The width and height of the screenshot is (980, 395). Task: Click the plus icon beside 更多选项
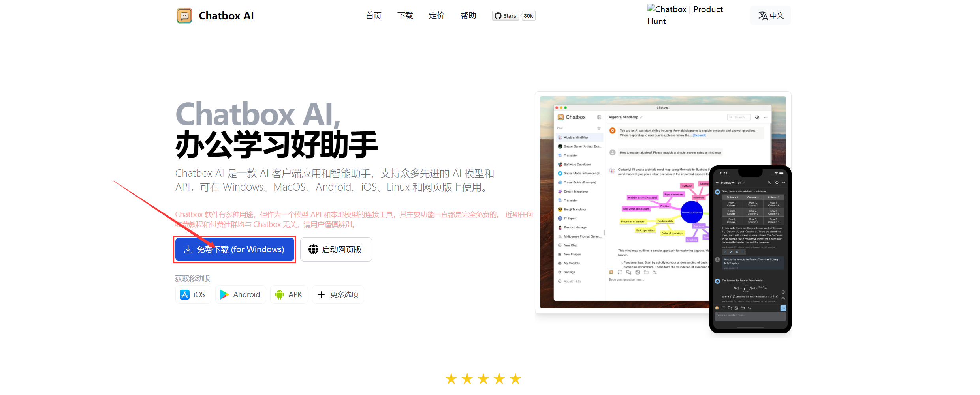coord(321,294)
